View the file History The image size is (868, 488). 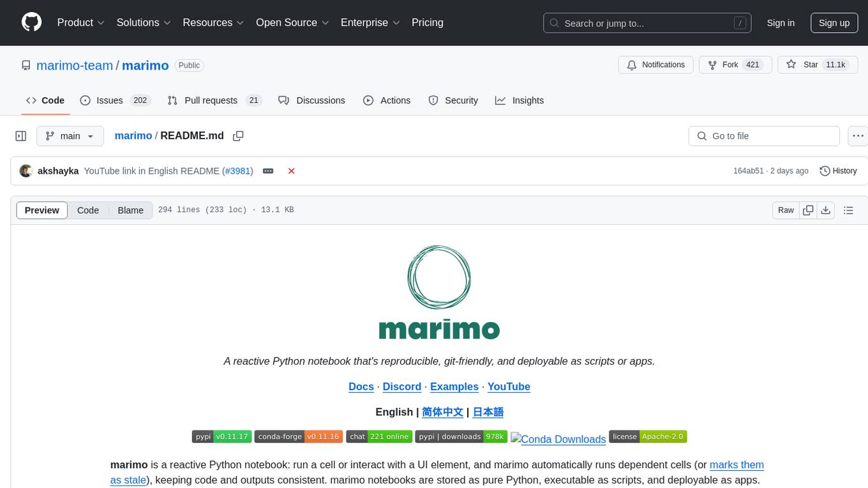pyautogui.click(x=838, y=171)
